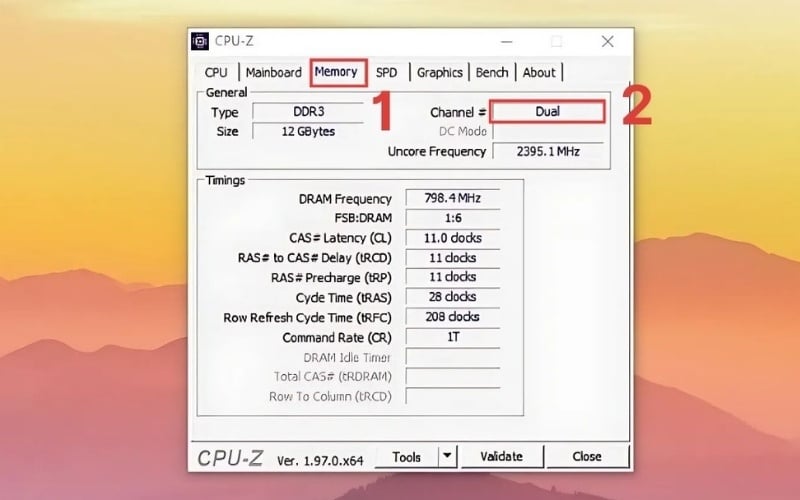Click the Validate button
This screenshot has width=800, height=500.
502,456
